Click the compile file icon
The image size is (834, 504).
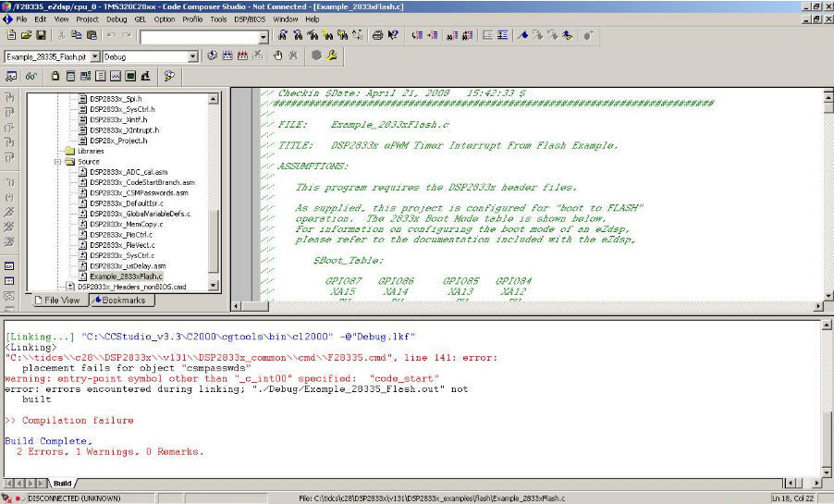[213, 55]
